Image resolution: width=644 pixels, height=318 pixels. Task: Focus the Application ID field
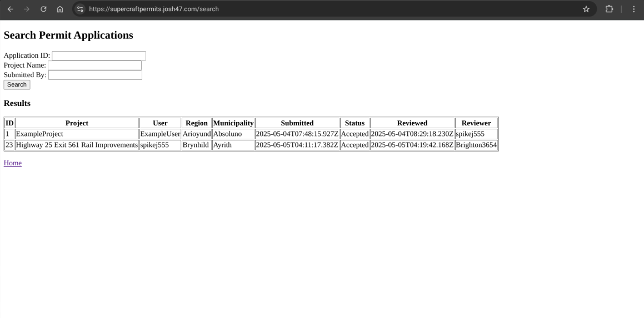tap(98, 55)
